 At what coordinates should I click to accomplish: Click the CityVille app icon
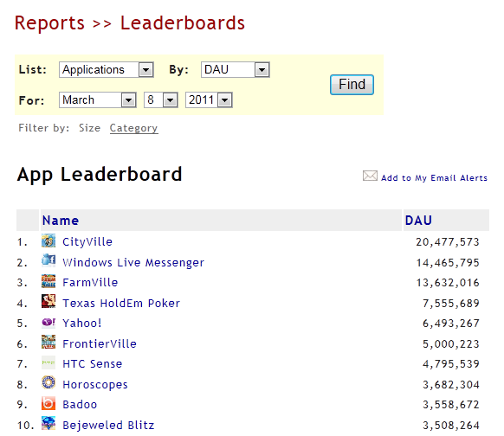(x=48, y=240)
